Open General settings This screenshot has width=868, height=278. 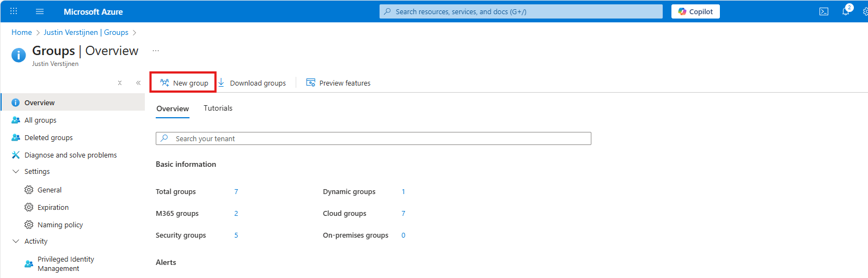coord(50,190)
